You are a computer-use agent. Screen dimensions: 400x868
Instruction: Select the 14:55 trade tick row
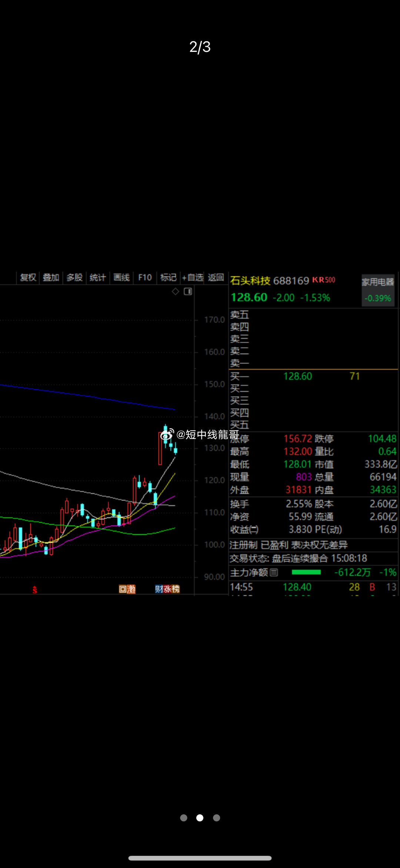pos(313,587)
